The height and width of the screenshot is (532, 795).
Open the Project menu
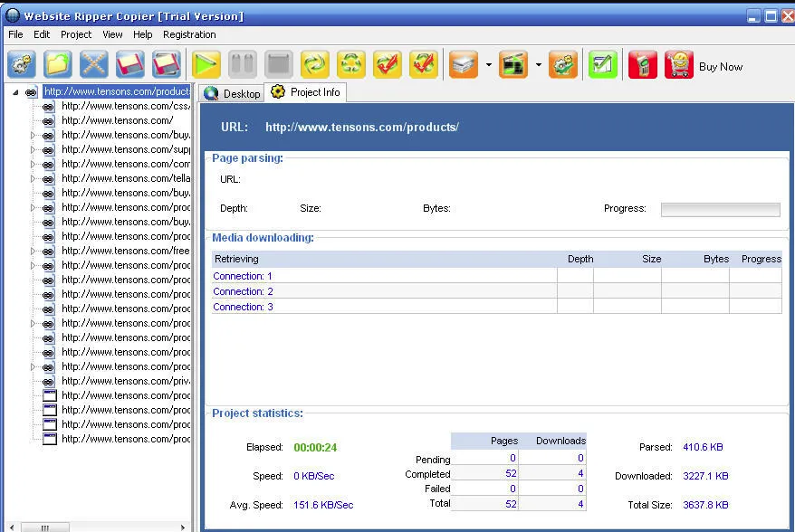[x=76, y=34]
